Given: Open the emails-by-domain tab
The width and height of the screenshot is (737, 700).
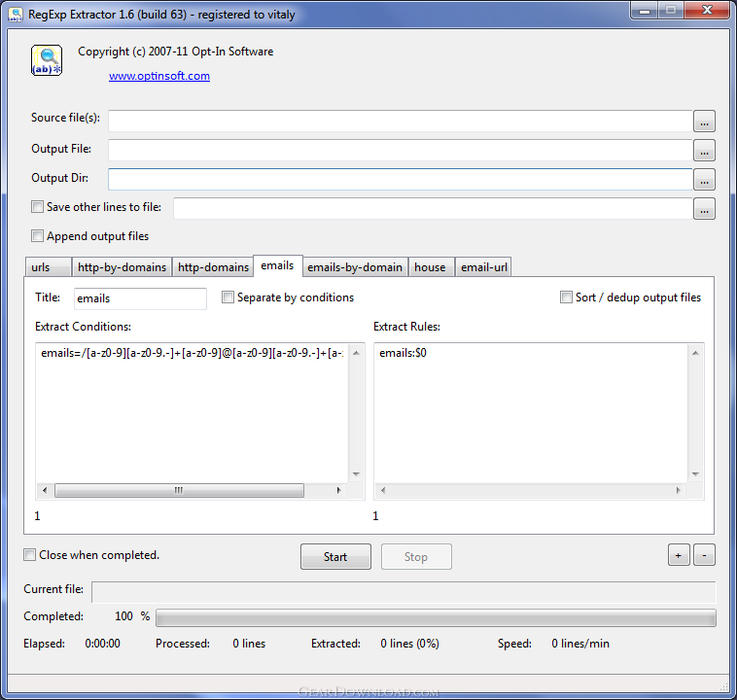Looking at the screenshot, I should click(x=354, y=267).
